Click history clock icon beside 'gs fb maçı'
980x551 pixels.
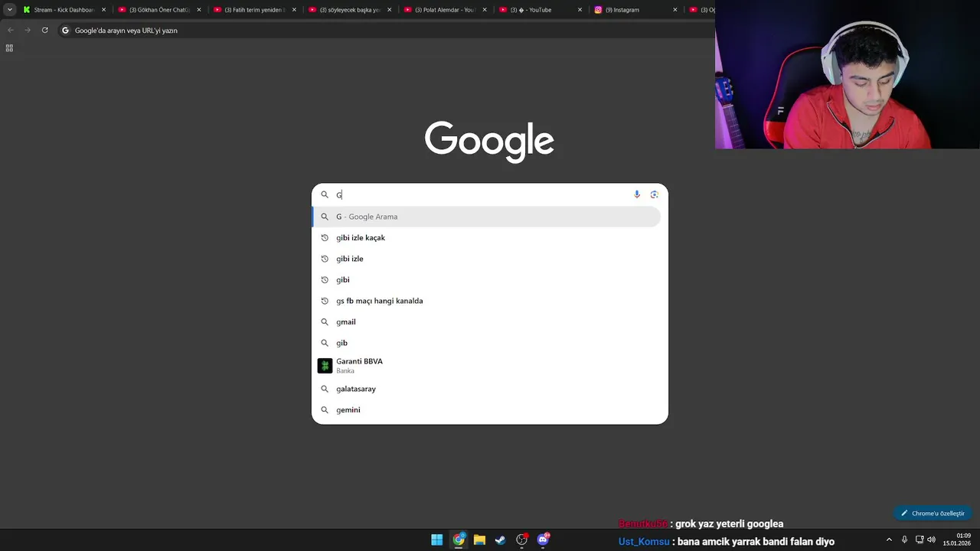pos(325,301)
